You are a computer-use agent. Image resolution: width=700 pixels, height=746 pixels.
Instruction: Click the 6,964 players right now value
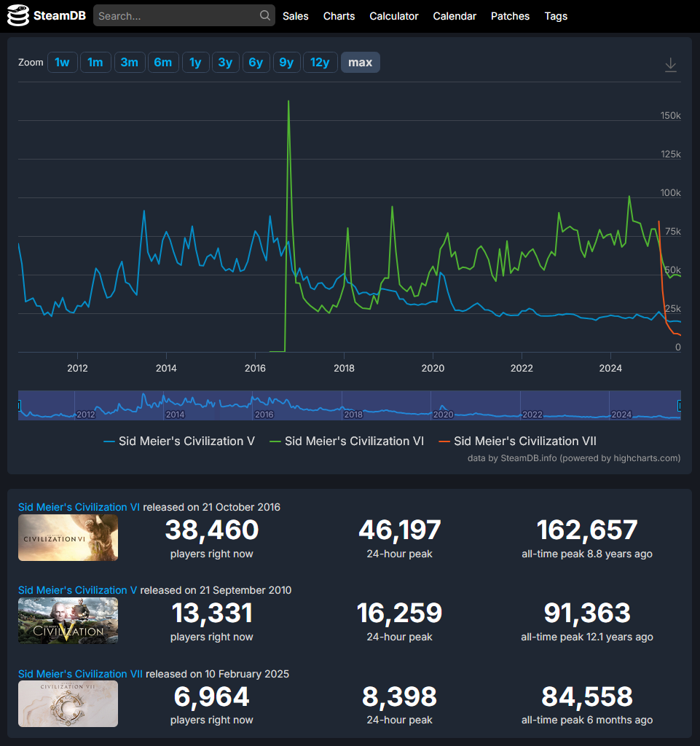point(212,696)
